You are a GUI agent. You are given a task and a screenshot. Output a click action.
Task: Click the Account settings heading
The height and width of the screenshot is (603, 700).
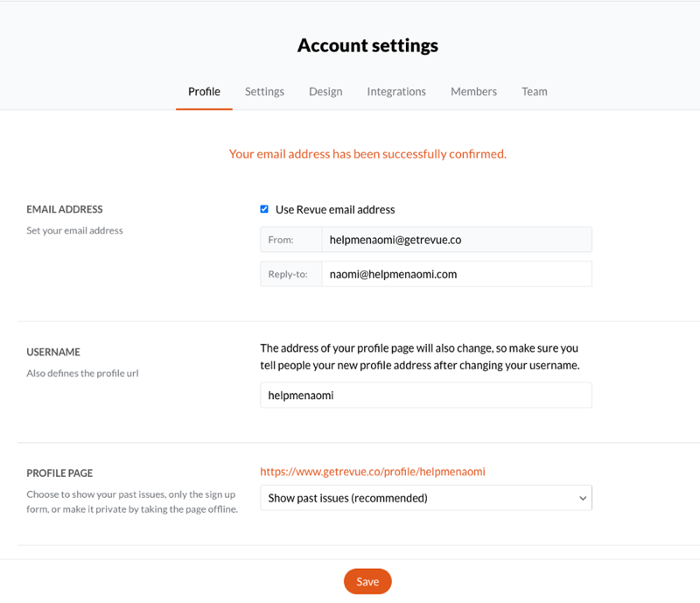click(x=367, y=46)
